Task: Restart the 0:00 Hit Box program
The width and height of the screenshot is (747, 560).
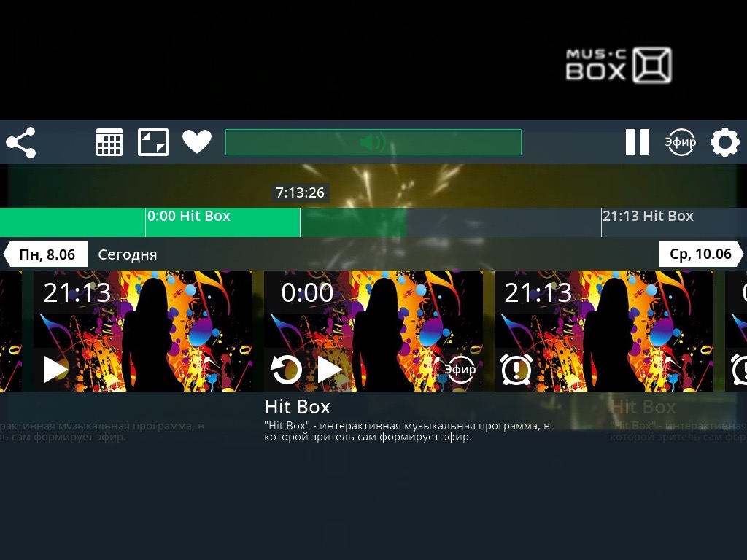Action: coord(286,370)
